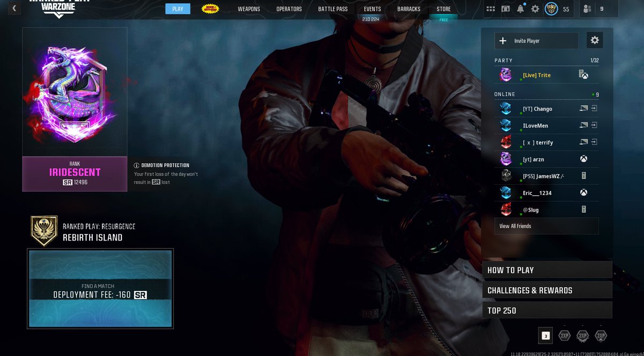Screen dimensions: 644x356
Task: Click the party count 1/32
Action: (x=594, y=61)
